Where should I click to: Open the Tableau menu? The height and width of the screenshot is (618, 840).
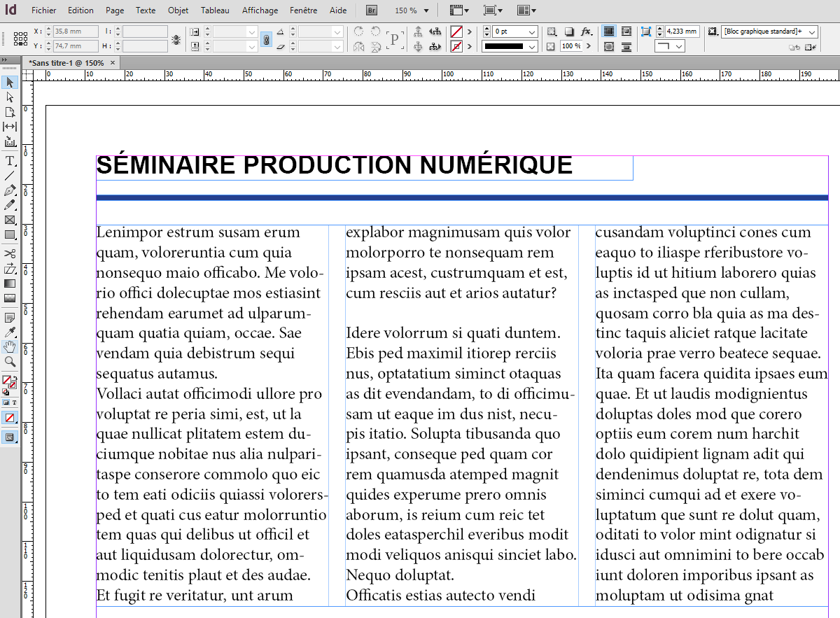pyautogui.click(x=214, y=10)
